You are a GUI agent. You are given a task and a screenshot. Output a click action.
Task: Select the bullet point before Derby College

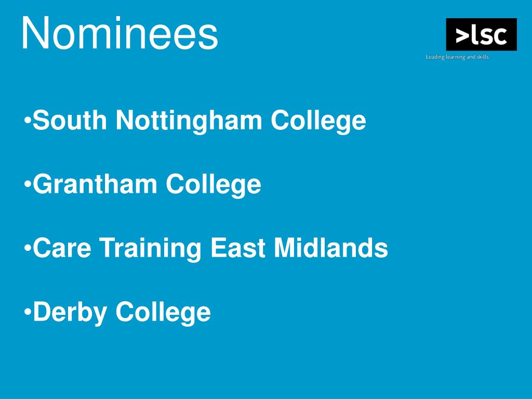28,312
